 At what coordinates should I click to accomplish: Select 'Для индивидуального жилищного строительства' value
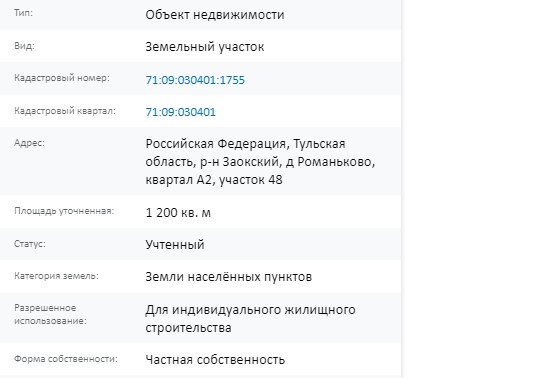coord(250,319)
